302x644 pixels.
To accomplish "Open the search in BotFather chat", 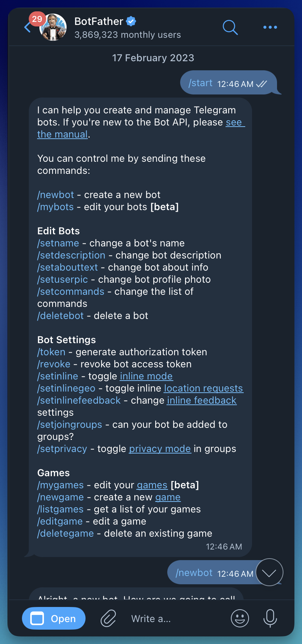I will coord(230,27).
